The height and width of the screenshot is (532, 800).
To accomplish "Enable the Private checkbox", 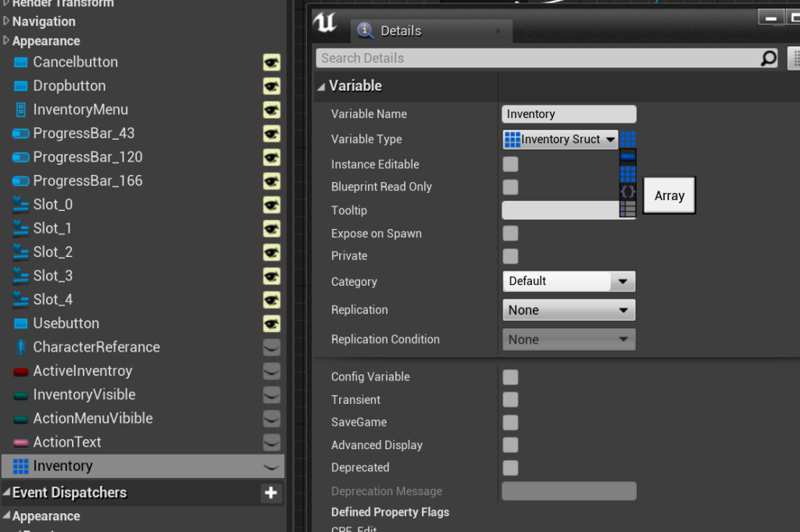I will click(x=510, y=256).
